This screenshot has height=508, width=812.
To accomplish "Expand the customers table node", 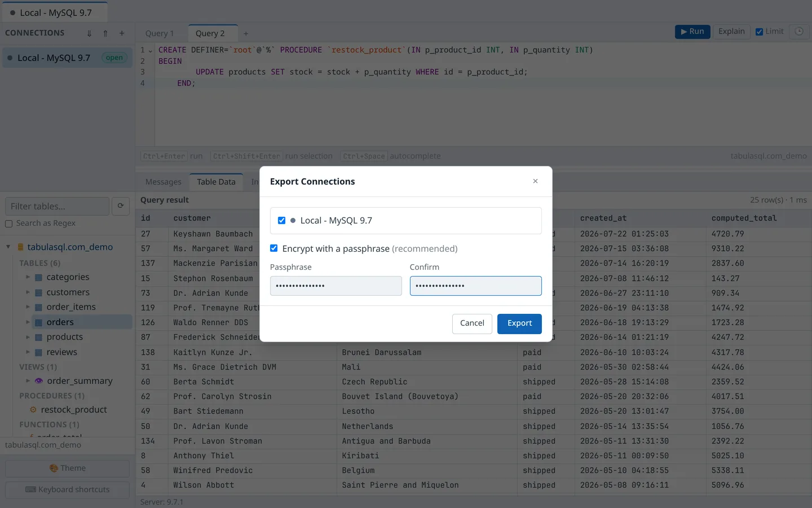I will point(28,292).
